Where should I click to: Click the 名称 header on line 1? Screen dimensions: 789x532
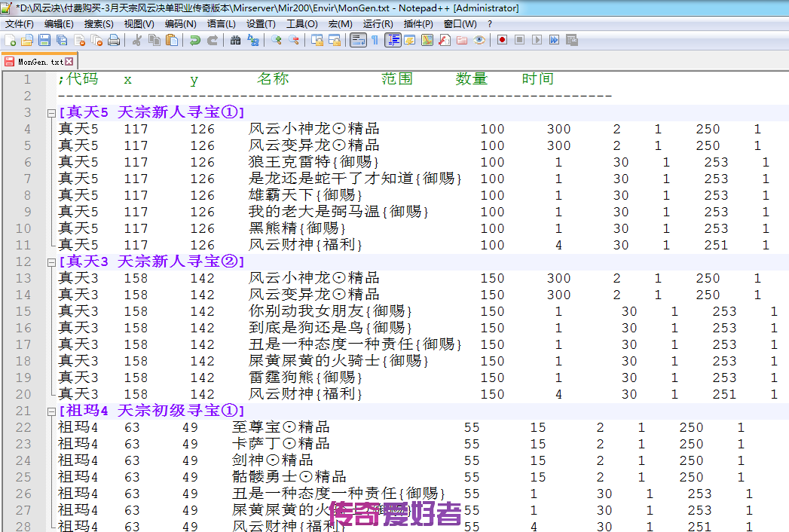273,79
